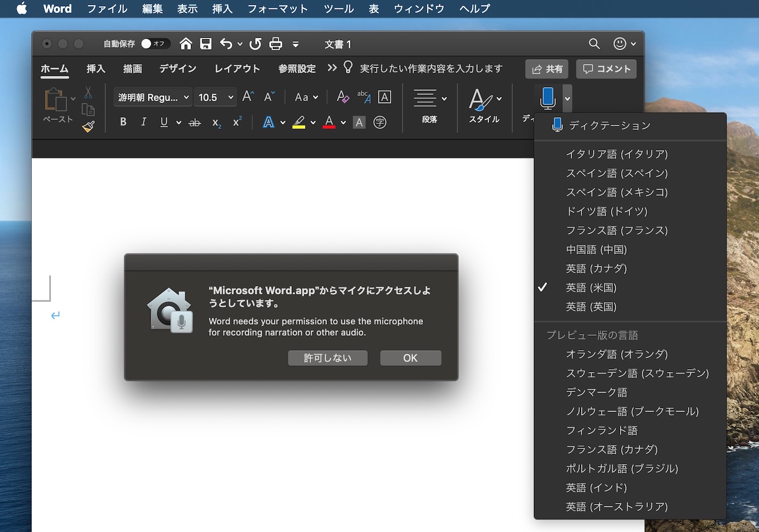The width and height of the screenshot is (759, 532).
Task: Insert enclosed character circle icon
Action: pos(380,123)
